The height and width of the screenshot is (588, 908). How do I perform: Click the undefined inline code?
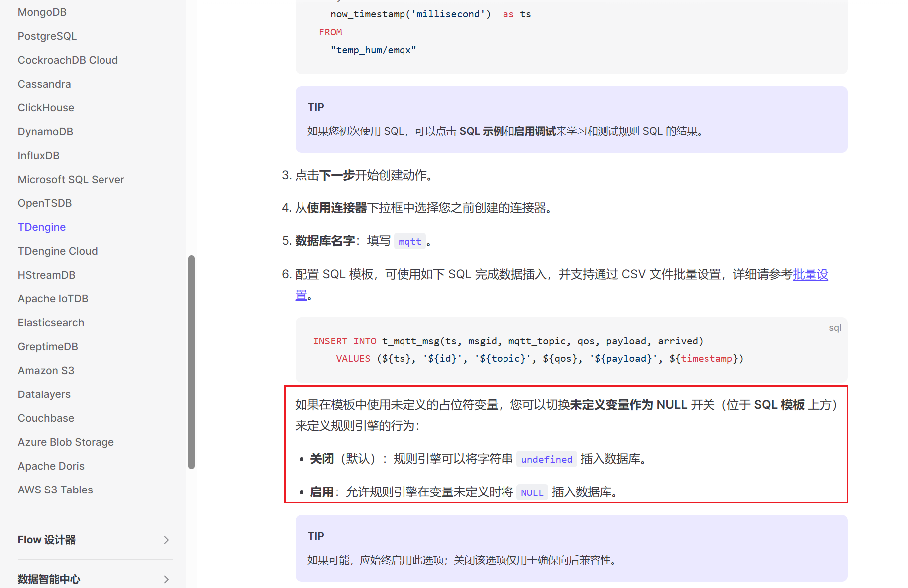click(547, 459)
